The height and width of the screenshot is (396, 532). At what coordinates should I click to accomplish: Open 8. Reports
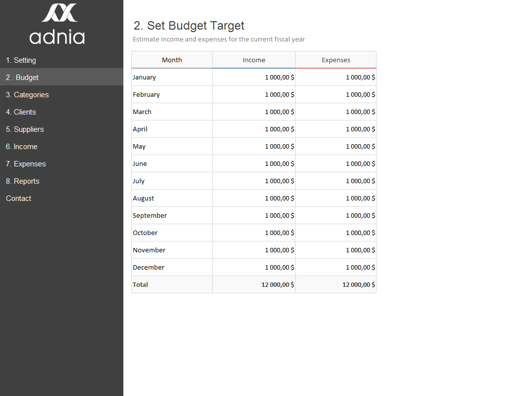[61, 181]
